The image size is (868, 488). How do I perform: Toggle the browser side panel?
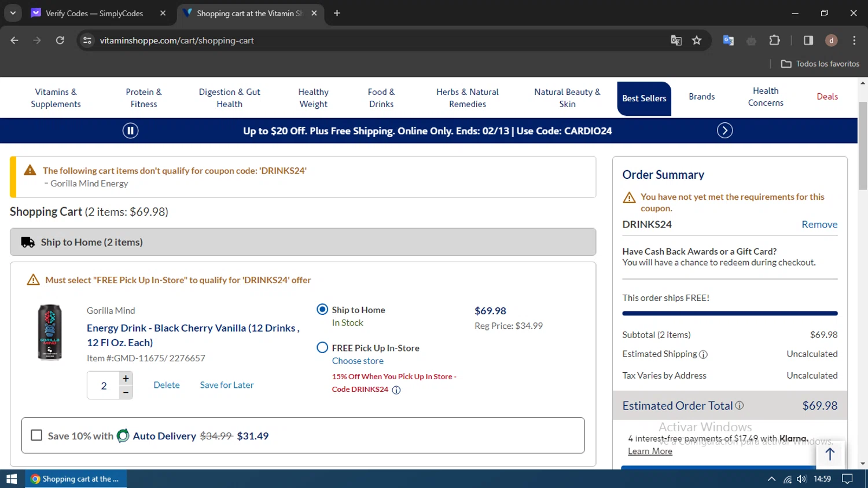click(808, 41)
